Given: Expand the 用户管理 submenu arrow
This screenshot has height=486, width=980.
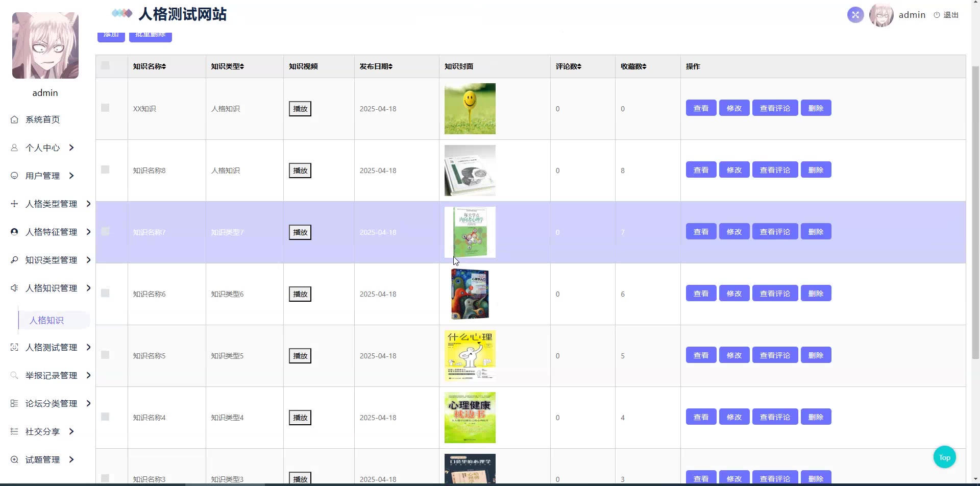Looking at the screenshot, I should coord(71,176).
